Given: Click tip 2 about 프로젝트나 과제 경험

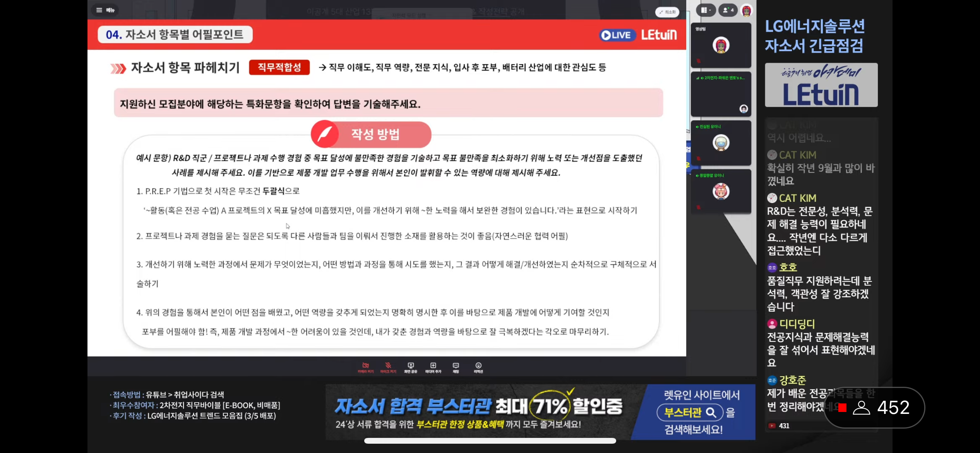Looking at the screenshot, I should tap(352, 236).
